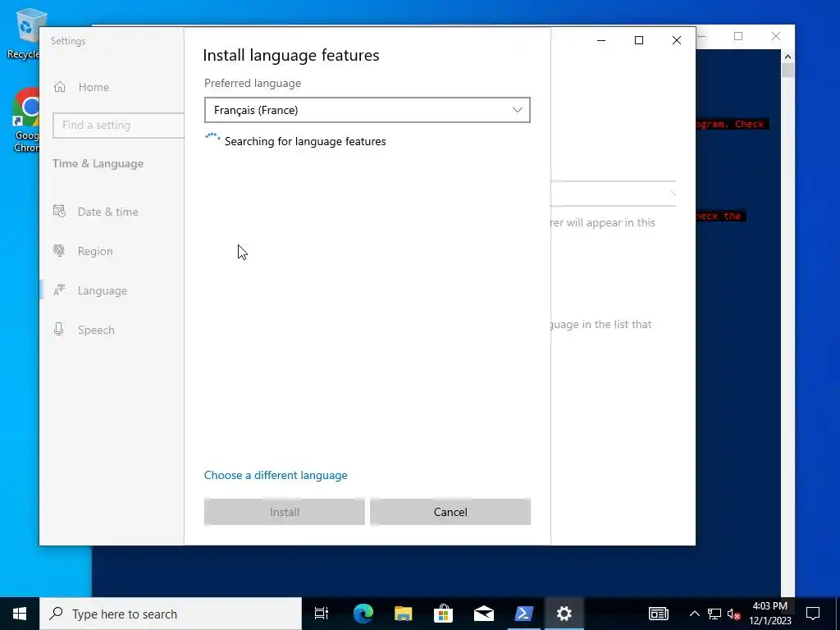Click the Searching for language features text
This screenshot has height=630, width=840.
305,141
